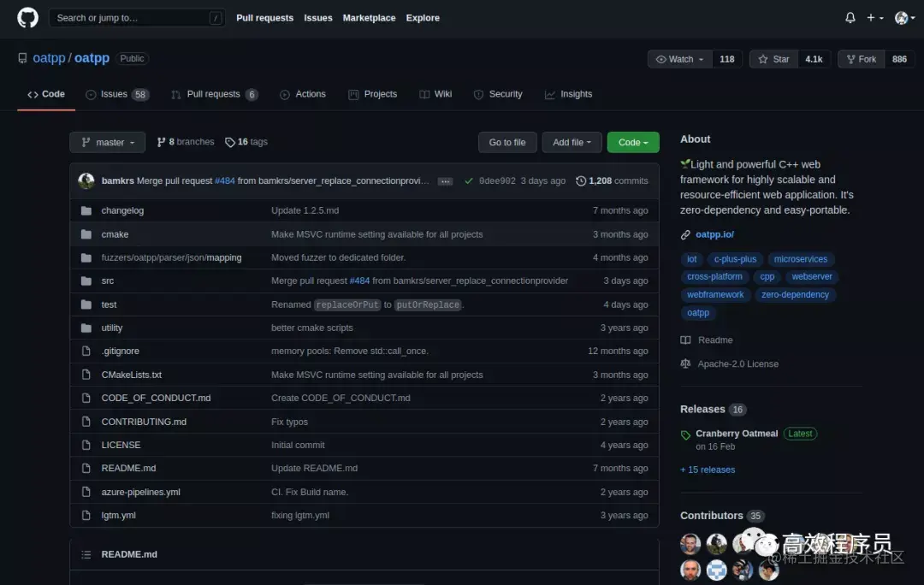
Task: Open the LICENSE file
Action: (121, 445)
